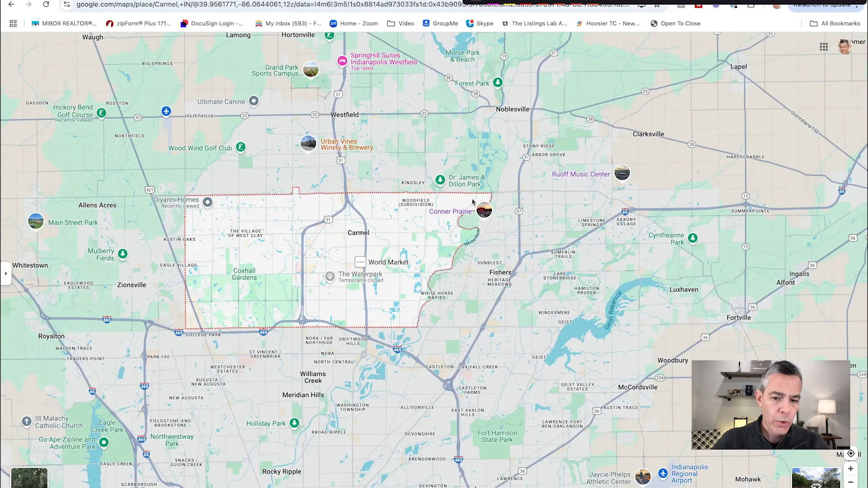Select the Holliday Park pin
This screenshot has width=868, height=488.
tap(294, 423)
